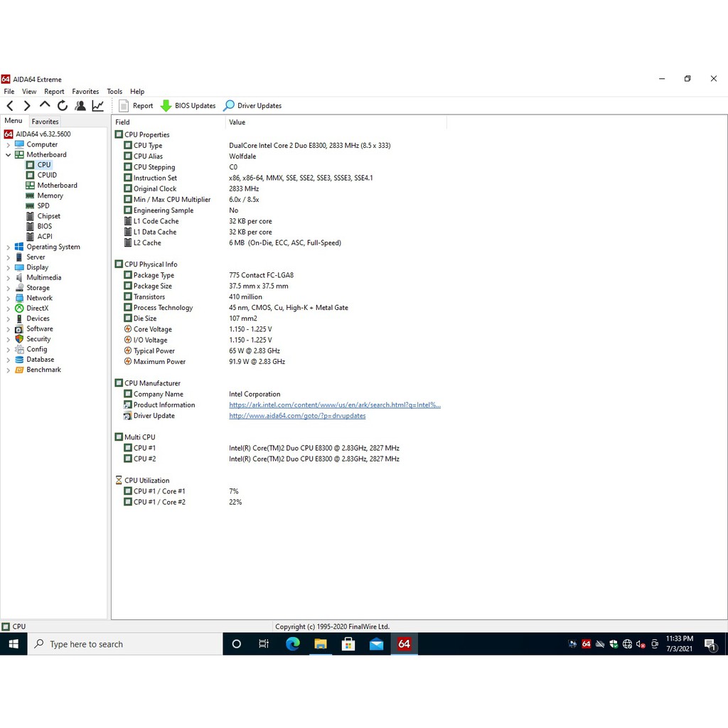Expand the Network tree node
728x728 pixels.
coord(8,299)
